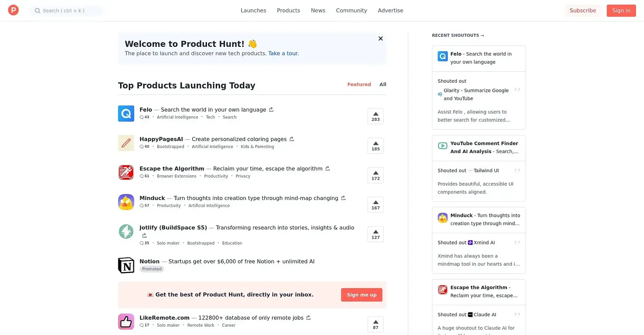Screen dimensions: 644x335
Task: Open the Jotlify product icon
Action: click(126, 231)
